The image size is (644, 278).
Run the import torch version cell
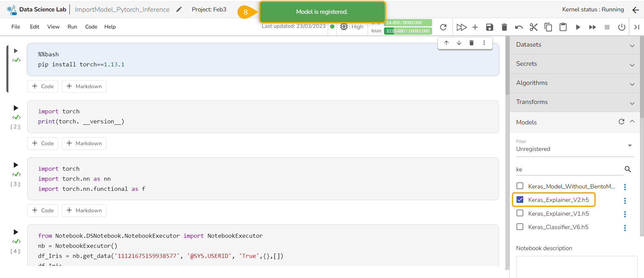point(16,108)
